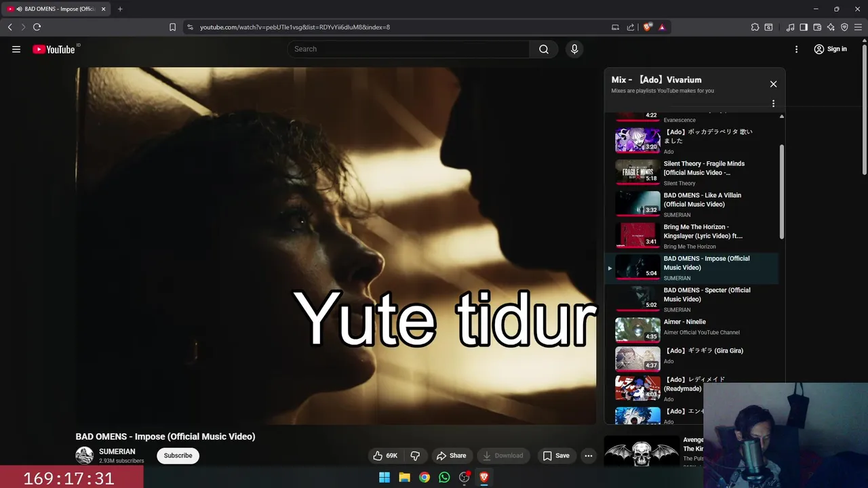Open the browser main menu
The image size is (868, 488).
[858, 27]
